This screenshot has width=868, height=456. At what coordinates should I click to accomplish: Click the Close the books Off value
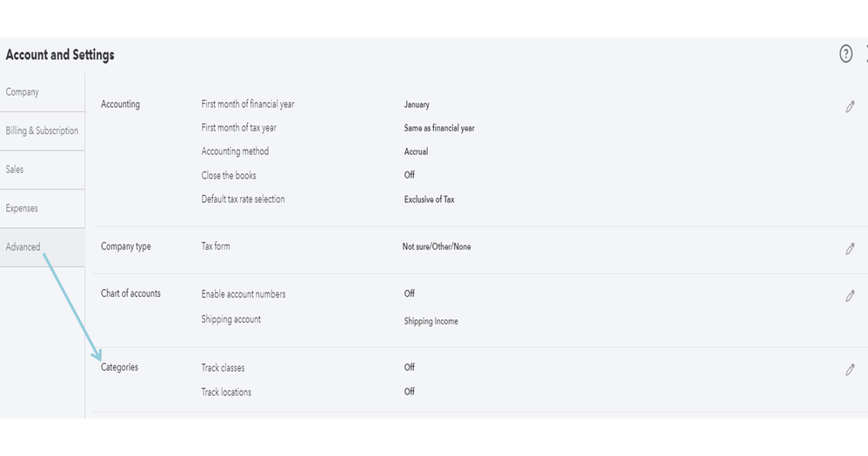click(x=410, y=175)
